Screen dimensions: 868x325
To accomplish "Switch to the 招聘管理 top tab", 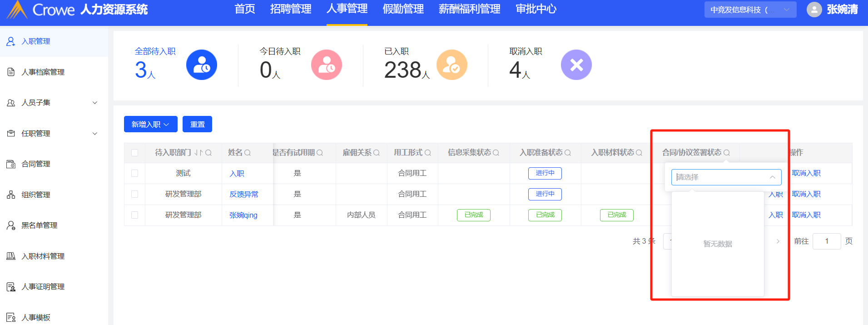I will (x=290, y=9).
